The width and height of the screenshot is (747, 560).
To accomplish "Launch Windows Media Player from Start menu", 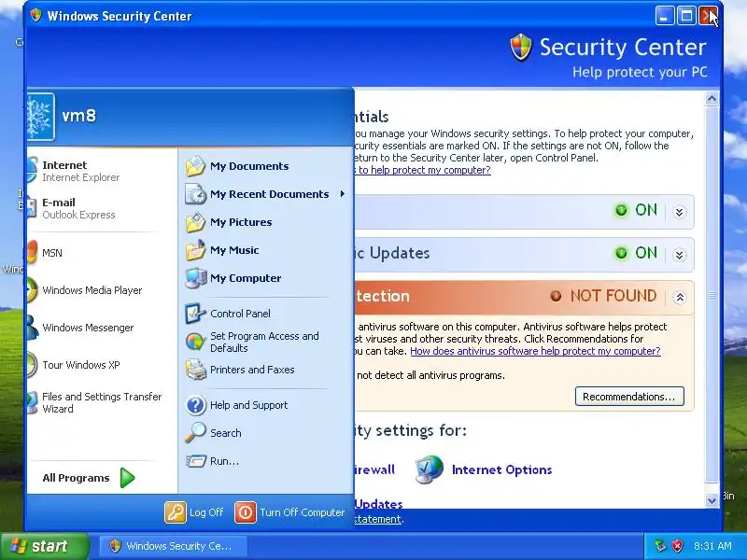I will pyautogui.click(x=102, y=290).
